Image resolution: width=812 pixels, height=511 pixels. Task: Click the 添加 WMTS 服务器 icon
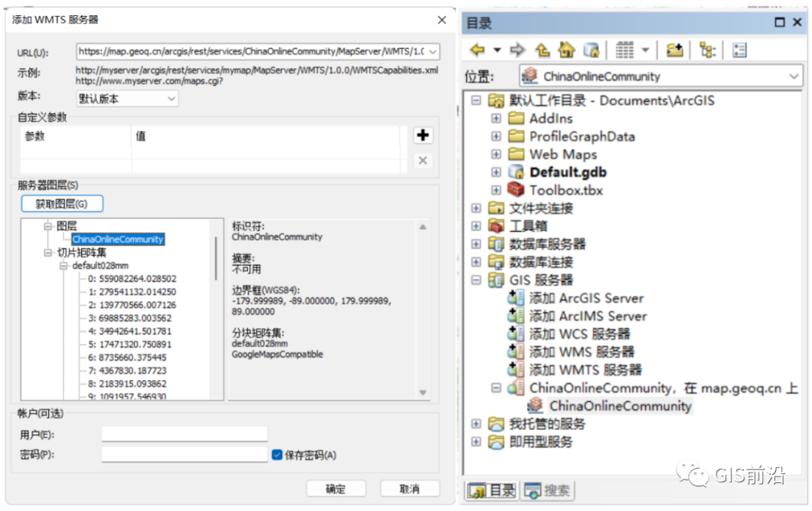click(x=515, y=370)
